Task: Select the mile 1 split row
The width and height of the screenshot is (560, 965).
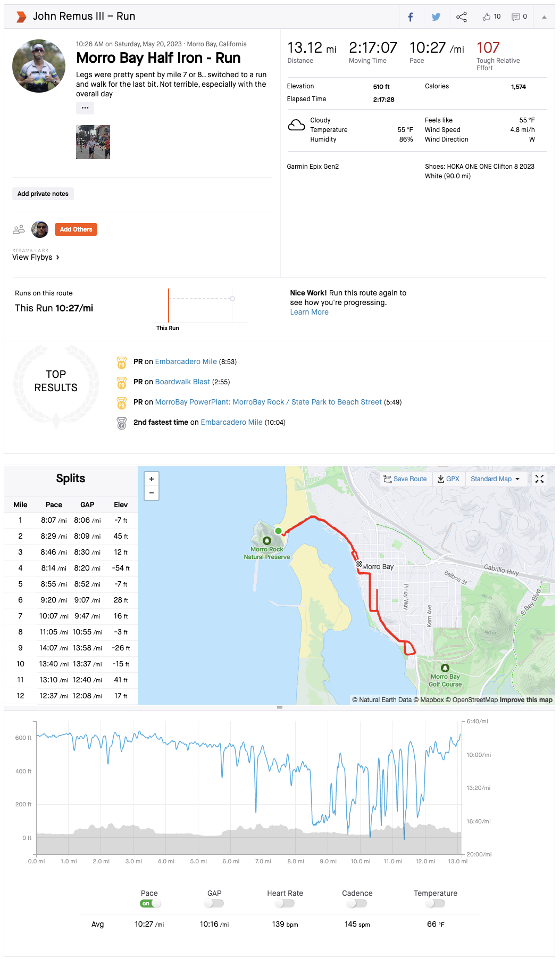Action: click(71, 520)
